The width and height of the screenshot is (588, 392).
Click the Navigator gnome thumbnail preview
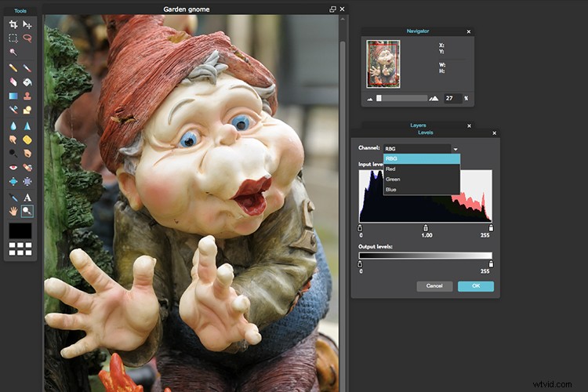[383, 64]
